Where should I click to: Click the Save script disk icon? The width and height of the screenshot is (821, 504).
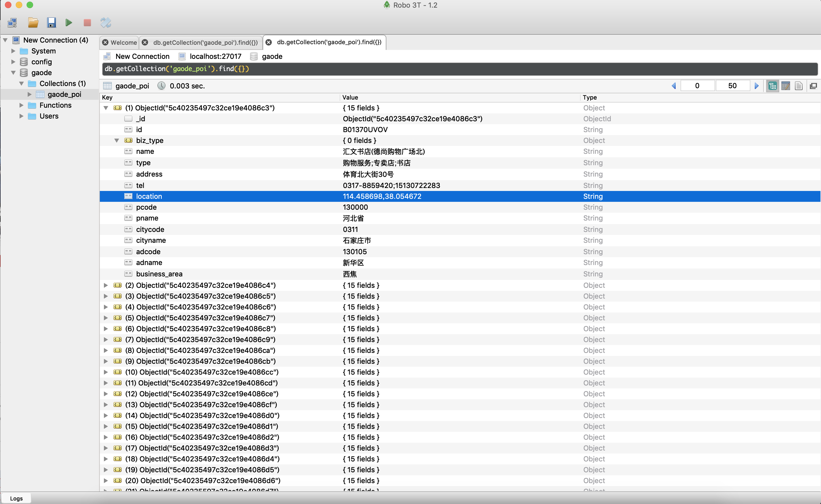(x=51, y=23)
